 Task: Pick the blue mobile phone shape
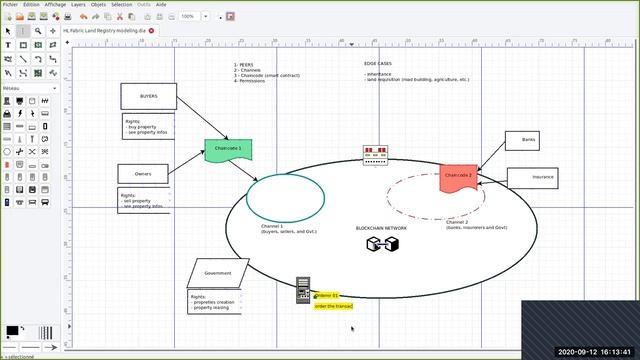pyautogui.click(x=7, y=202)
